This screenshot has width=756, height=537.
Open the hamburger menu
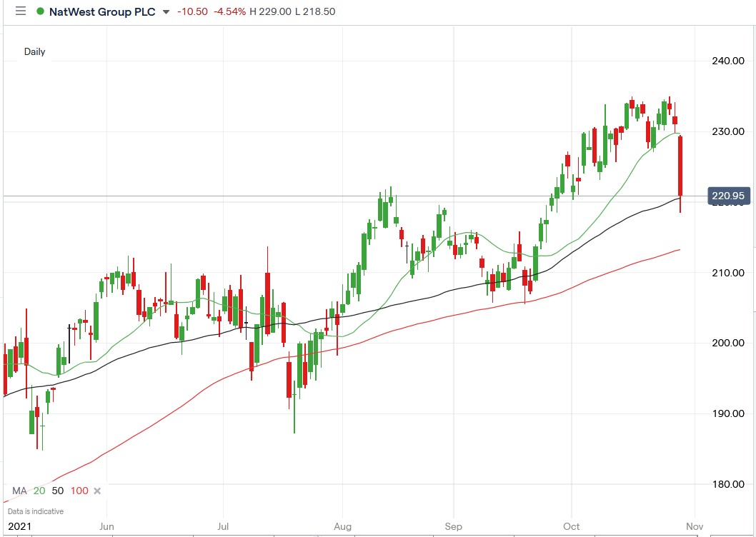20,11
